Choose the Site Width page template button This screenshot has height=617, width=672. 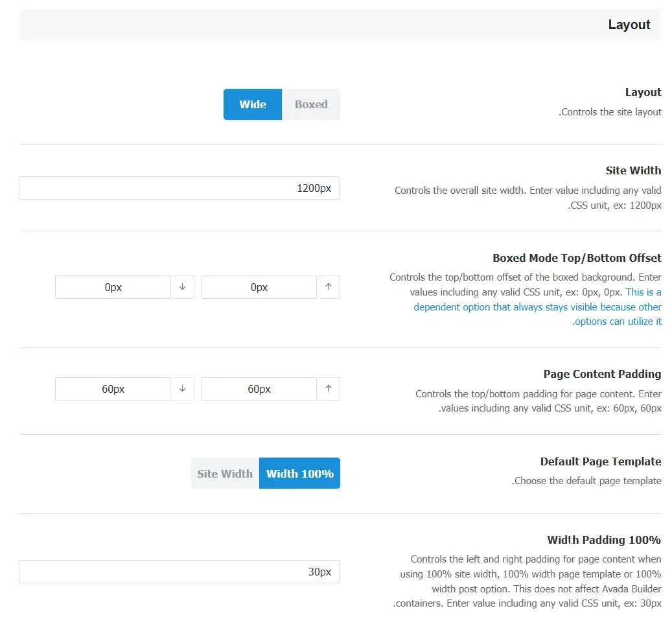[x=225, y=473]
